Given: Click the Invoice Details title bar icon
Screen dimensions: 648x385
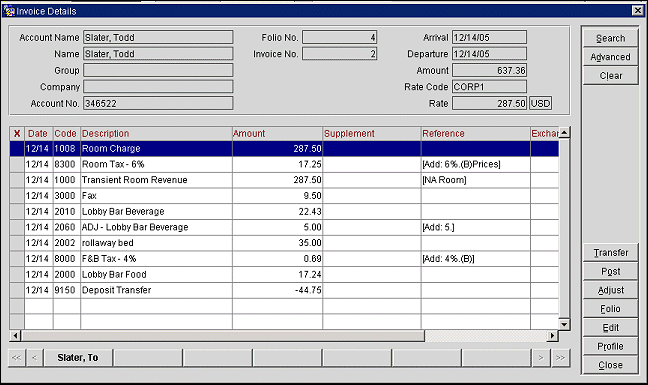Looking at the screenshot, I should coord(8,11).
